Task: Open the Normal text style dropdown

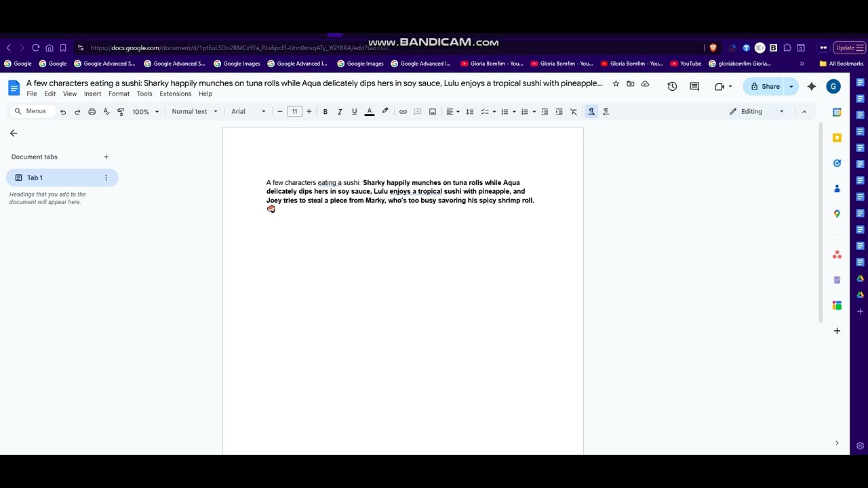Action: click(x=195, y=112)
